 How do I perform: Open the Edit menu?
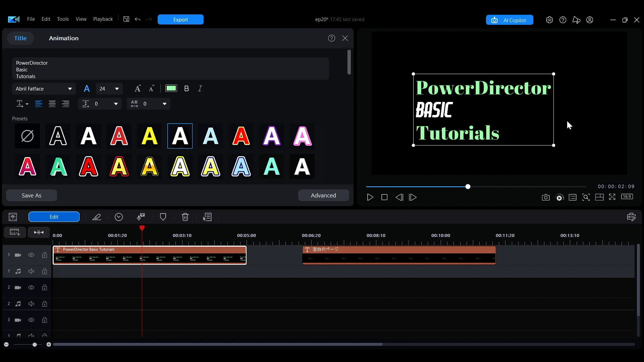click(46, 19)
